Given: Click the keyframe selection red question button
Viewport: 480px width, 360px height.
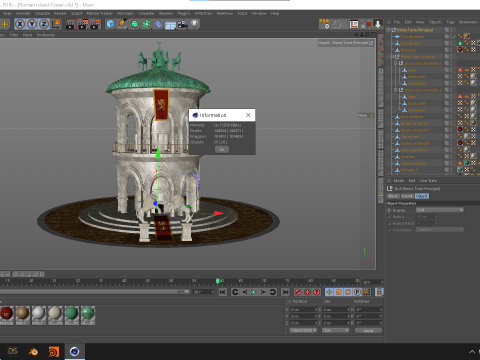Looking at the screenshot, I should [317, 292].
